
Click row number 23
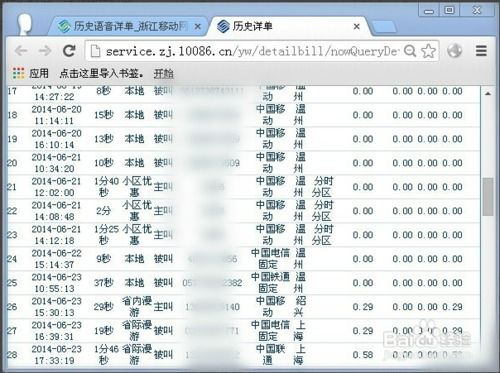[x=12, y=235]
